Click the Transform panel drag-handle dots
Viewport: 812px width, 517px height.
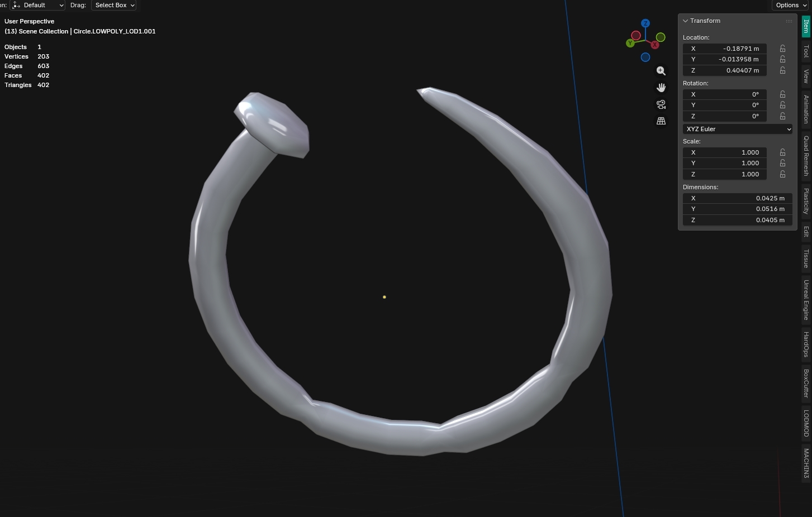[x=789, y=21]
